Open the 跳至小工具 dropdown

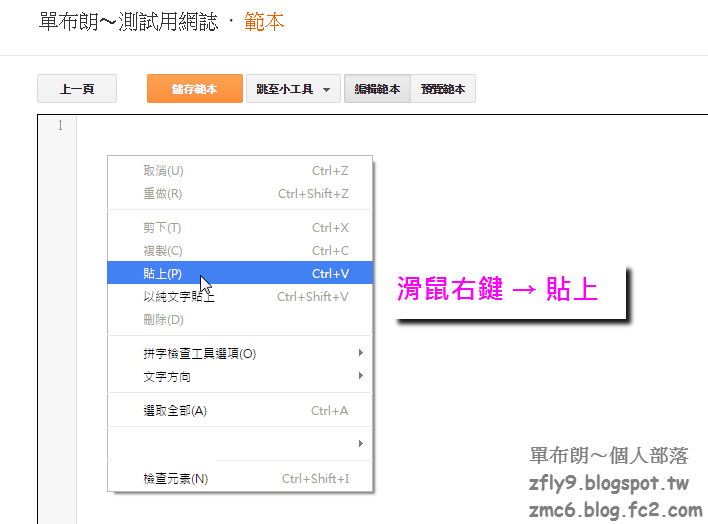[x=293, y=89]
